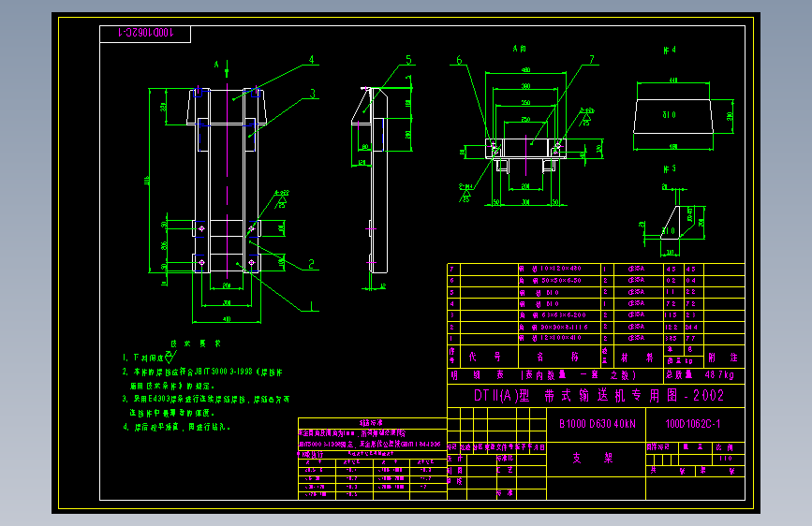This screenshot has height=526, width=812.
Task: Click the section arrow label 'A' above front view
Action: pos(216,65)
